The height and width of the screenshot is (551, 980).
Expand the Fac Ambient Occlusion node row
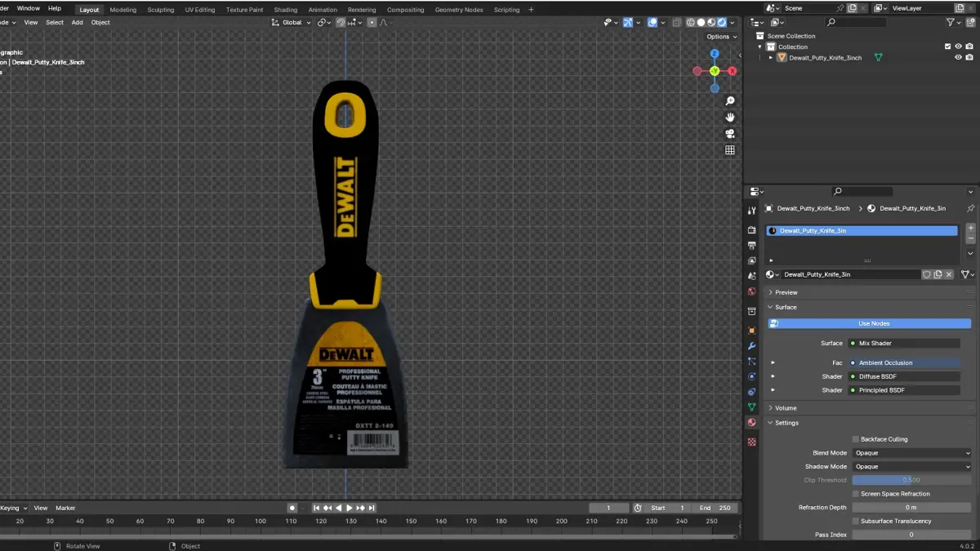pos(773,362)
